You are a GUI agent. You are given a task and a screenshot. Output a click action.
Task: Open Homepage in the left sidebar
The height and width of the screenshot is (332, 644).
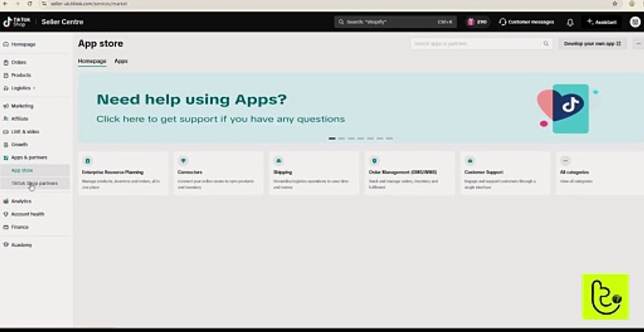(23, 44)
